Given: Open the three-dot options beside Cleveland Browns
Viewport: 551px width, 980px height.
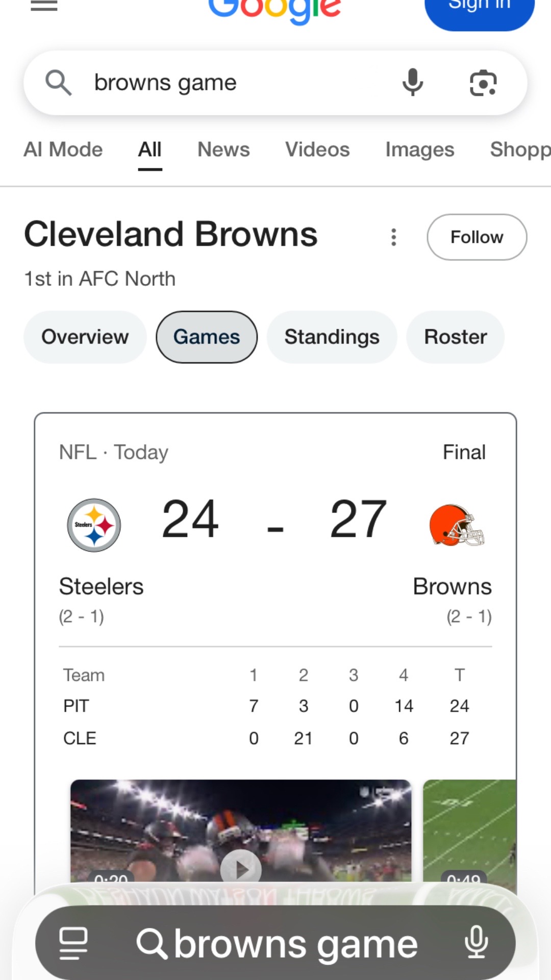Looking at the screenshot, I should pos(393,237).
